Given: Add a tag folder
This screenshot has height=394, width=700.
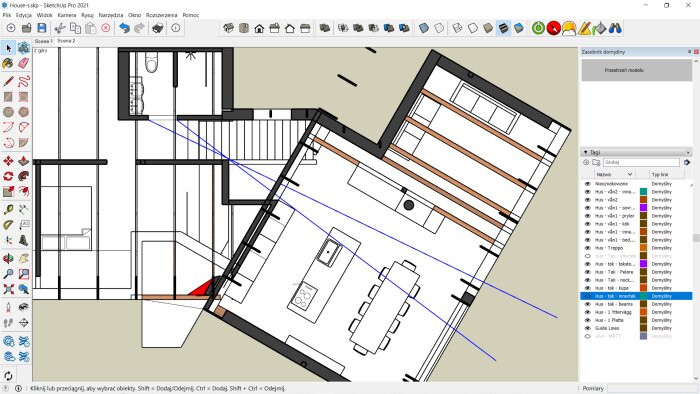Looking at the screenshot, I should (596, 162).
